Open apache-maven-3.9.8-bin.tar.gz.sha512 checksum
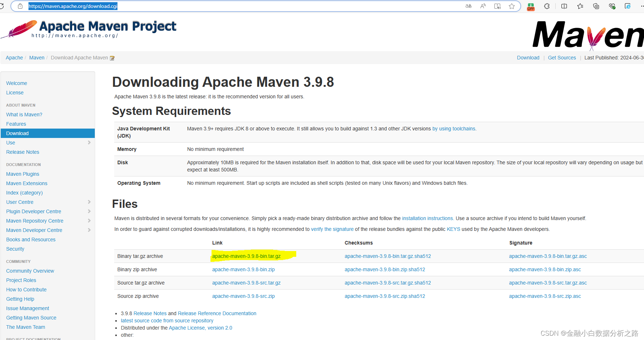This screenshot has width=644, height=340. 388,256
